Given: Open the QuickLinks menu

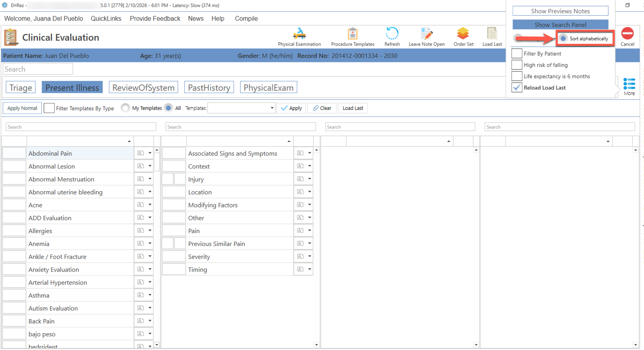Looking at the screenshot, I should click(x=106, y=19).
